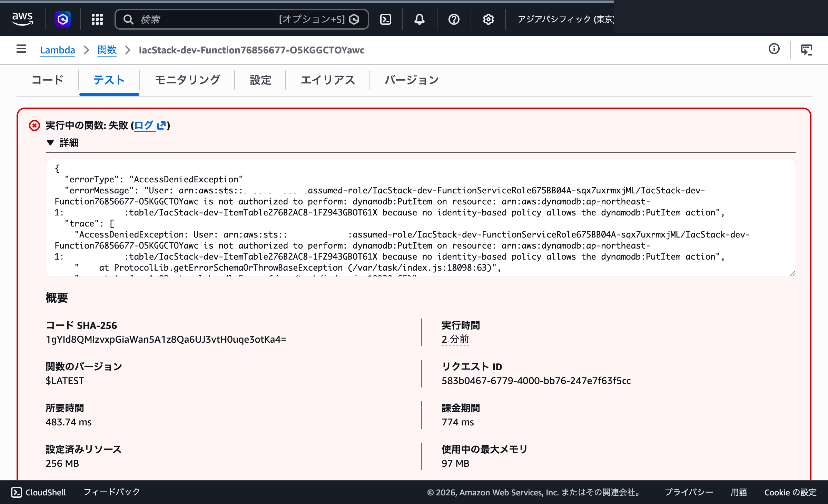Open the プライバシー footer link
The height and width of the screenshot is (504, 828).
689,492
